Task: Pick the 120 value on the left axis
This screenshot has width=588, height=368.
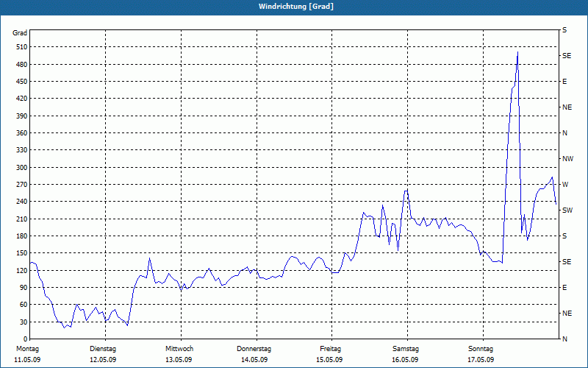Action: (22, 270)
